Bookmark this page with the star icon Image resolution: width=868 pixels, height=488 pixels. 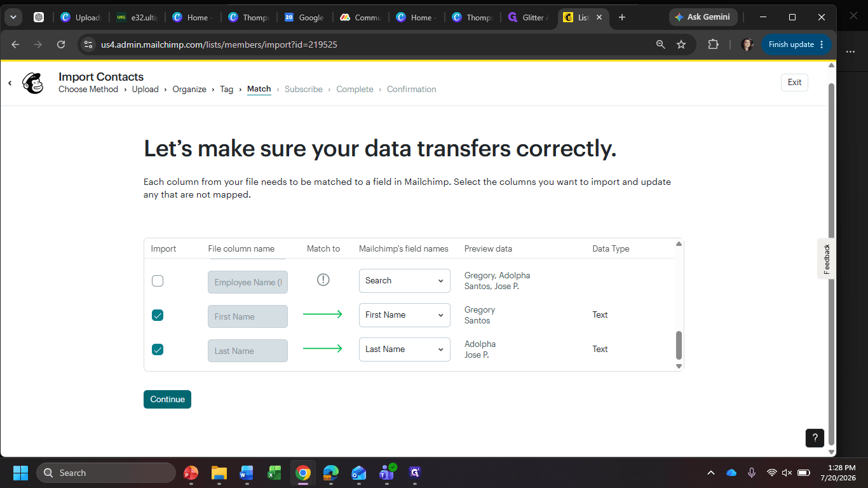[681, 44]
